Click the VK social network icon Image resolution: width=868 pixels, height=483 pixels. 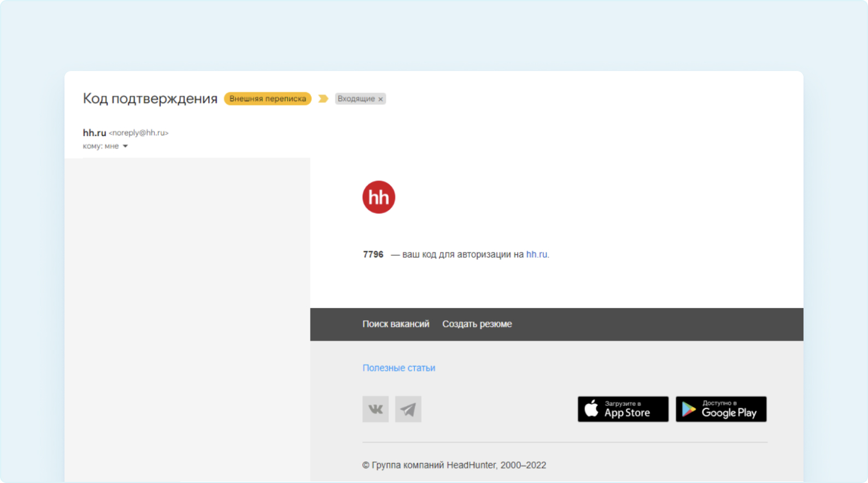375,409
